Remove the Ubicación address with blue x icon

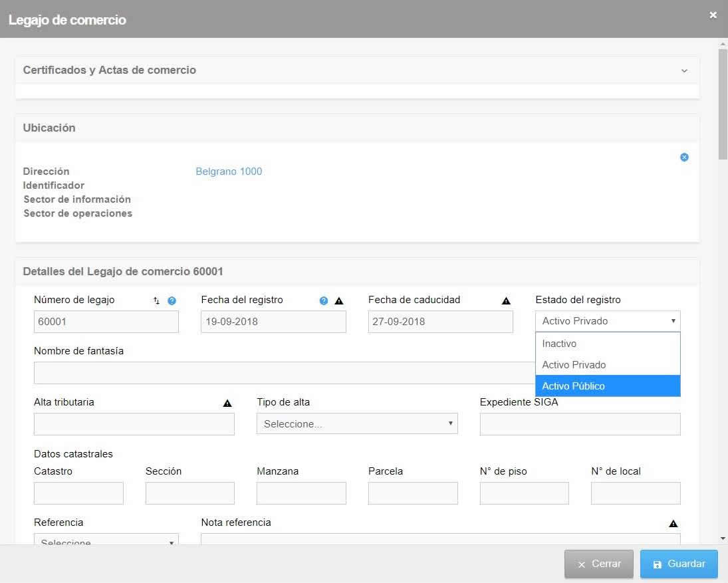tap(684, 158)
